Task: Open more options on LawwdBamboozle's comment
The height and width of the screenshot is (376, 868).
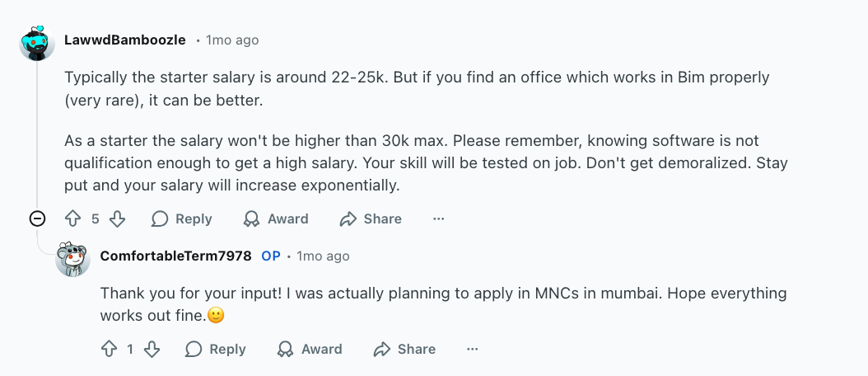Action: click(438, 219)
